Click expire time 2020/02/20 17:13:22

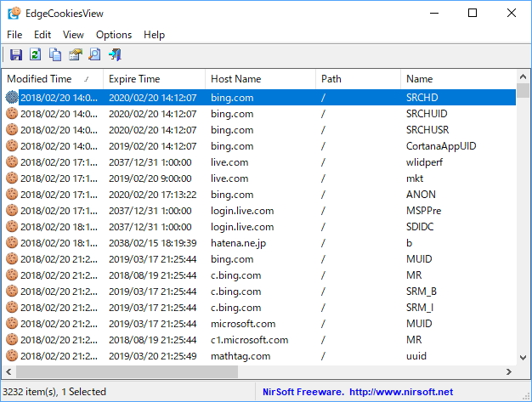(x=153, y=195)
